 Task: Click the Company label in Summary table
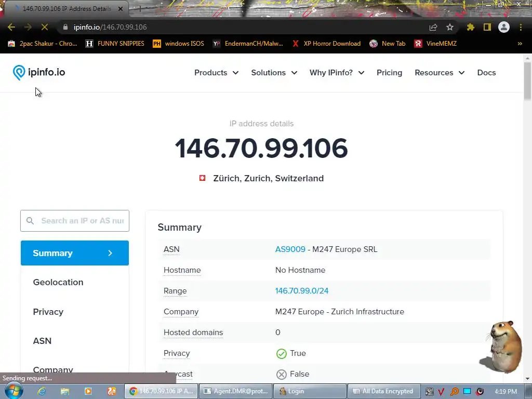coord(181,312)
